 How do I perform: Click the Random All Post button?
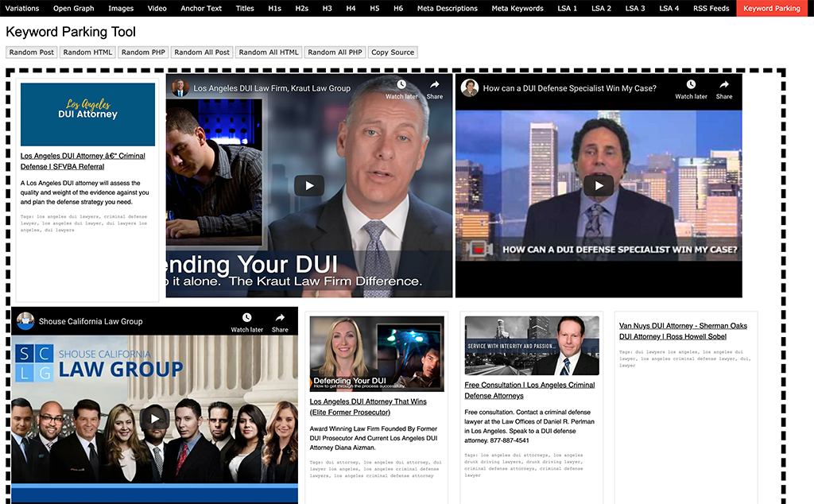(x=202, y=52)
